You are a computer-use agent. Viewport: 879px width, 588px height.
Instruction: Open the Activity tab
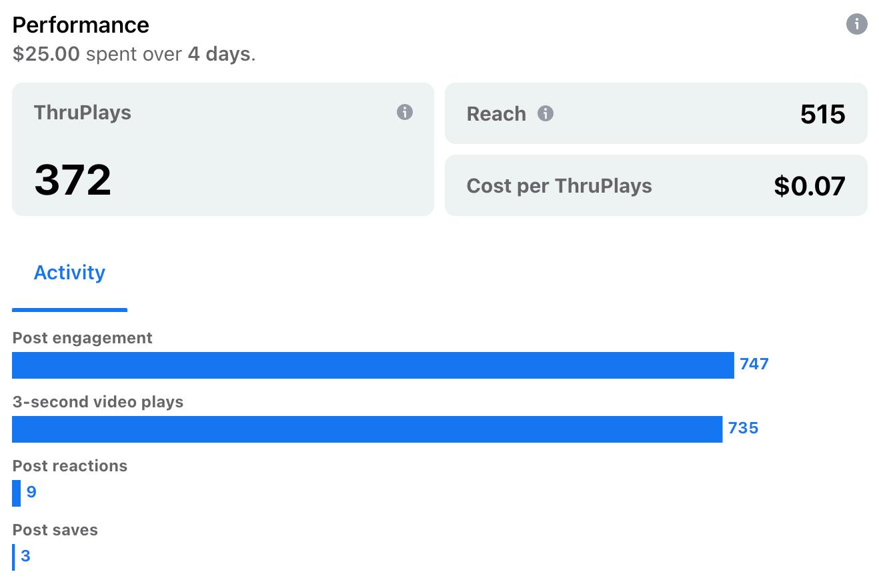(69, 273)
